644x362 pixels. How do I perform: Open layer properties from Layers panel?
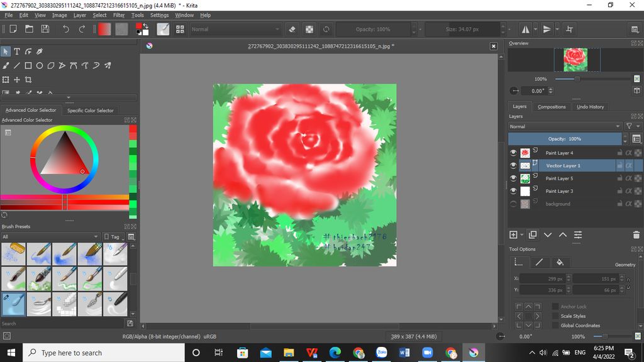[x=578, y=235]
